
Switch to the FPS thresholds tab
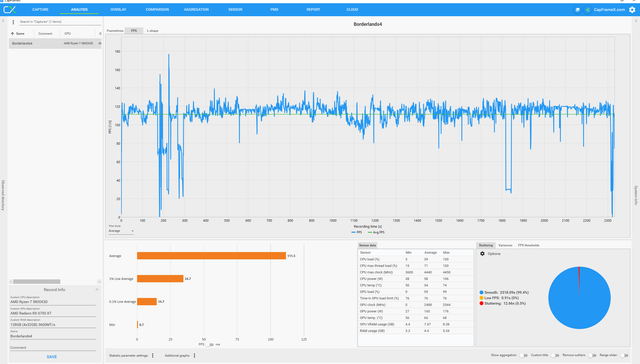pos(529,245)
